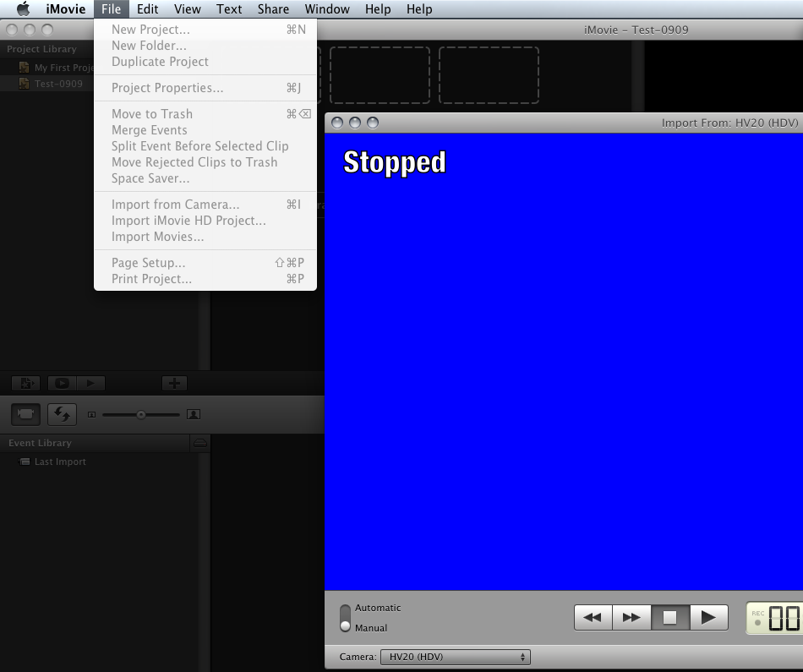The height and width of the screenshot is (672, 803).
Task: Click the REC timecode display
Action: (775, 618)
